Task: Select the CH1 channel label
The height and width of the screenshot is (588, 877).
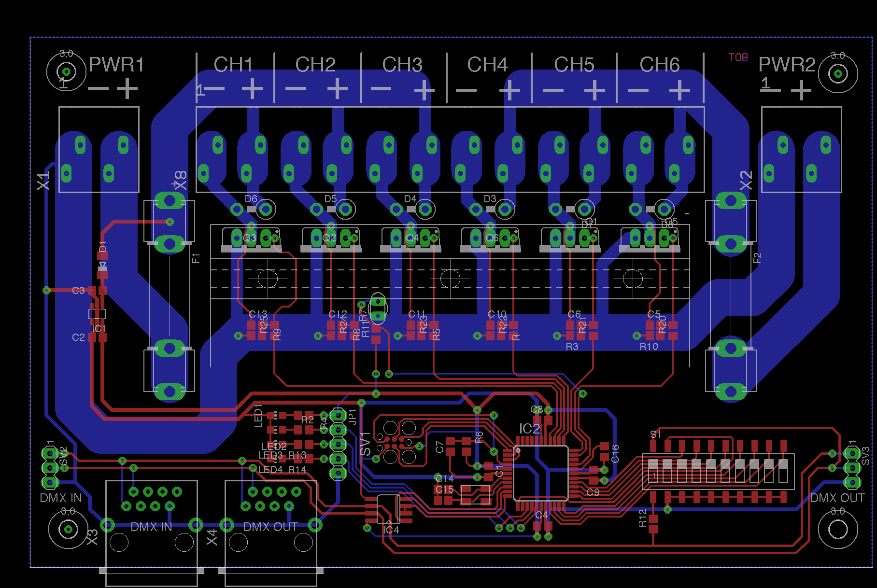Action: pos(233,65)
